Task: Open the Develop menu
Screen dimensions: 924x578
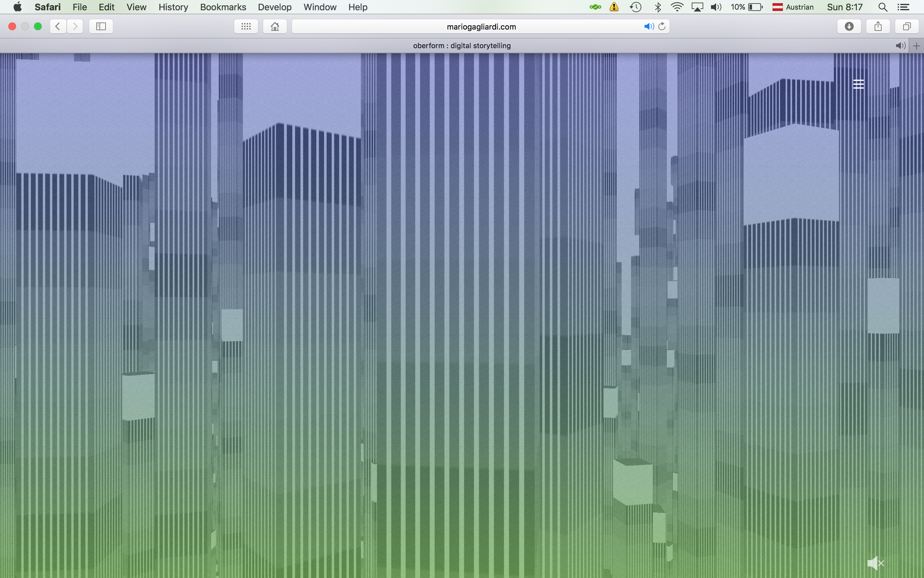Action: pyautogui.click(x=275, y=7)
